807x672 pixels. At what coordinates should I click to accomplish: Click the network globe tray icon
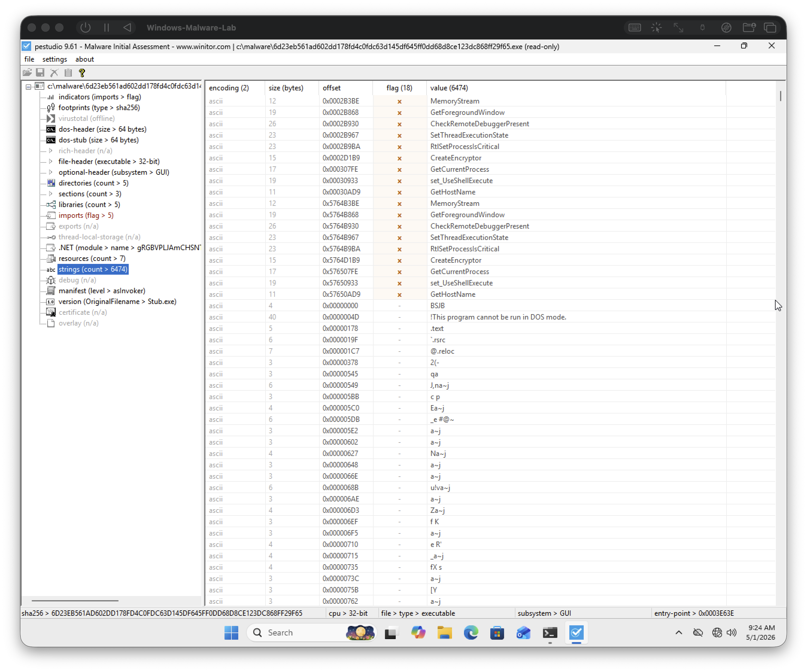[717, 633]
